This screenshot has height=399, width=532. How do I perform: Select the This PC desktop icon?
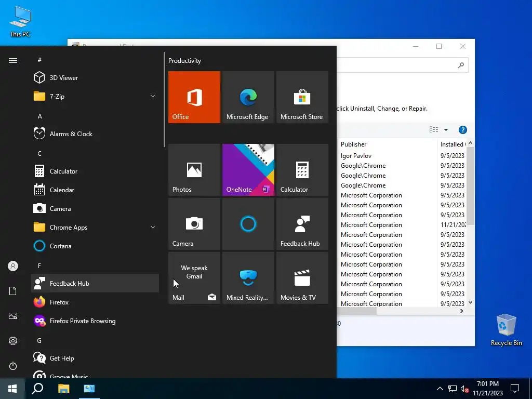coord(20,22)
